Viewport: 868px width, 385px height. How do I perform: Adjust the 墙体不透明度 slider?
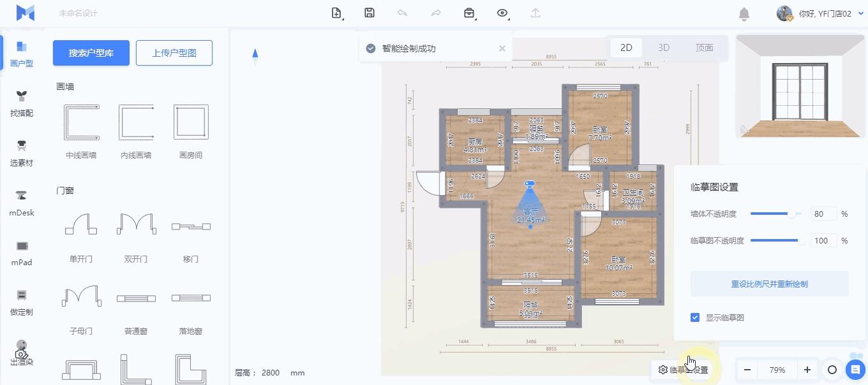pyautogui.click(x=776, y=214)
